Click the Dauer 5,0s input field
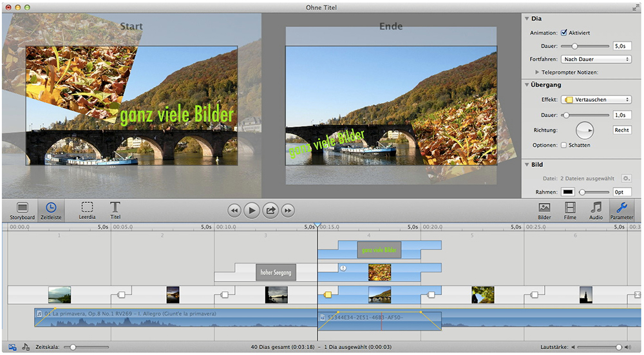This screenshot has height=355, width=644. [x=621, y=46]
